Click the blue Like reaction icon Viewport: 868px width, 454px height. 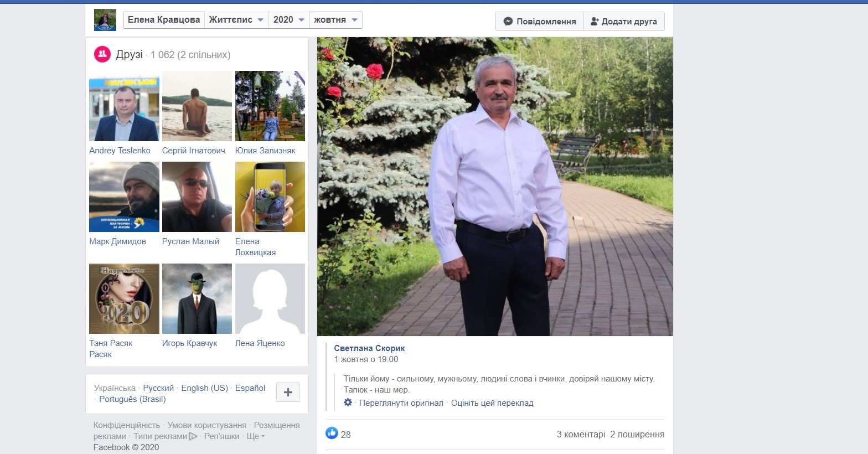point(332,434)
